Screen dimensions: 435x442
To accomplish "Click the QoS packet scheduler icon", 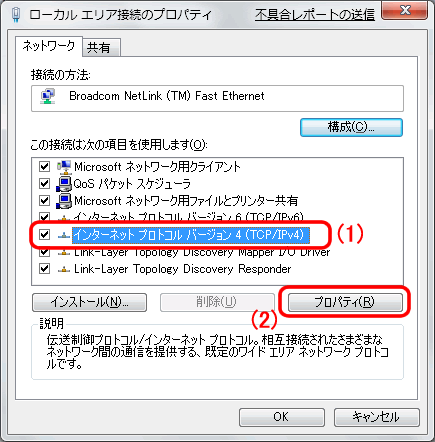I will [x=64, y=184].
